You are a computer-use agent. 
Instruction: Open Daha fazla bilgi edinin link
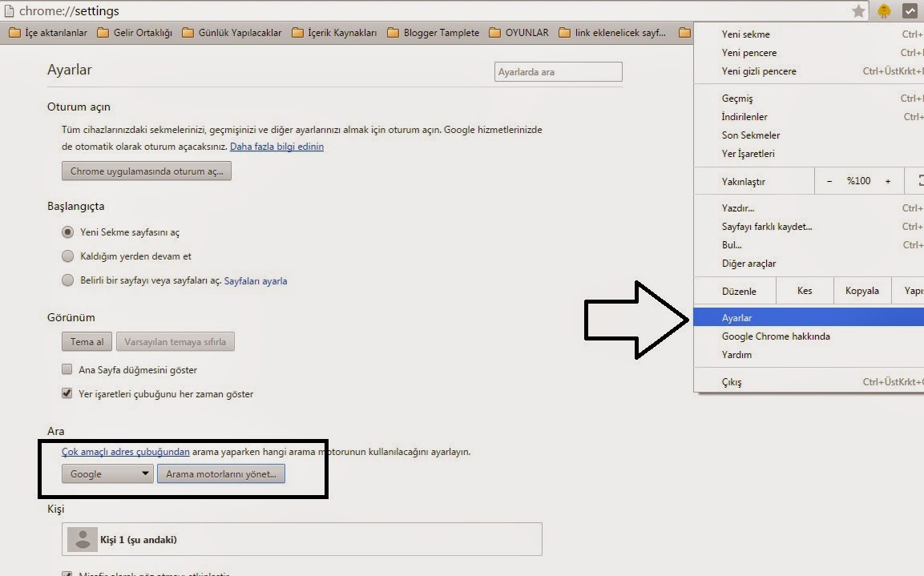pyautogui.click(x=276, y=146)
